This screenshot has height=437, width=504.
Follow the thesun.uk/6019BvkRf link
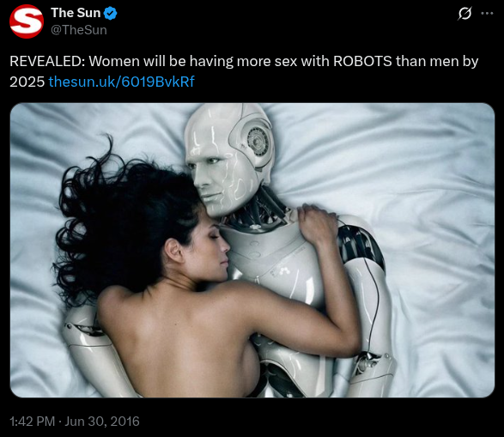click(x=122, y=82)
